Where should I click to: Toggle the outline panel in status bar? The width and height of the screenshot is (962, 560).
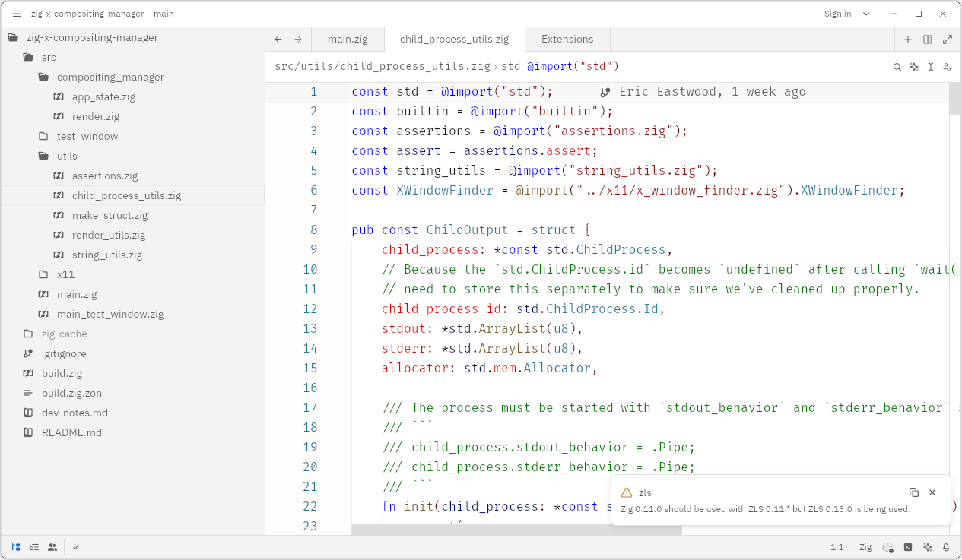pyautogui.click(x=34, y=547)
